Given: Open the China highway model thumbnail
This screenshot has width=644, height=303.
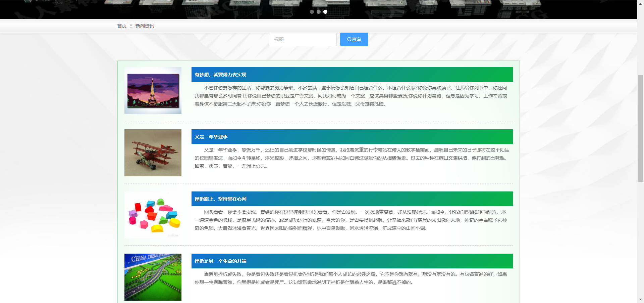Looking at the screenshot, I should click(153, 277).
